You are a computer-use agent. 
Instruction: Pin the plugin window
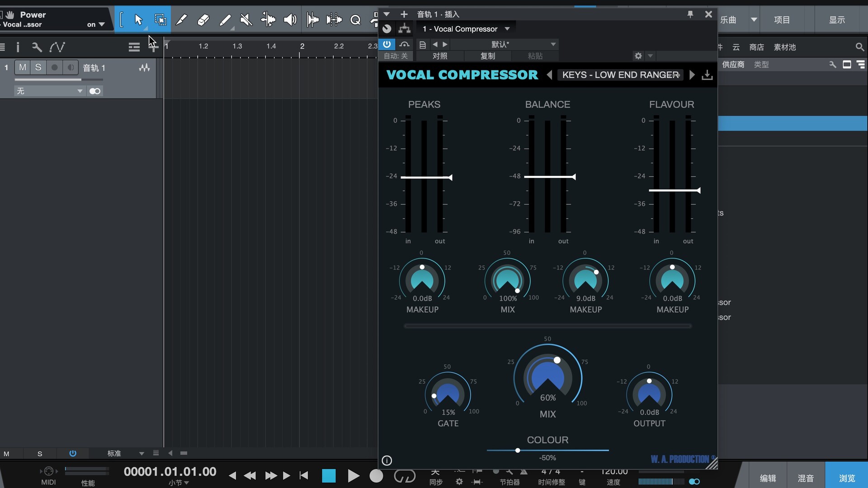point(690,14)
